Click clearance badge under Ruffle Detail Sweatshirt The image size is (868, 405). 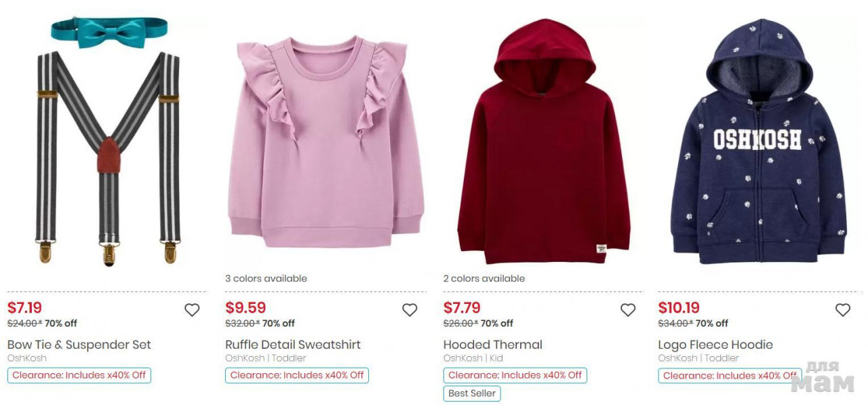[x=297, y=375]
